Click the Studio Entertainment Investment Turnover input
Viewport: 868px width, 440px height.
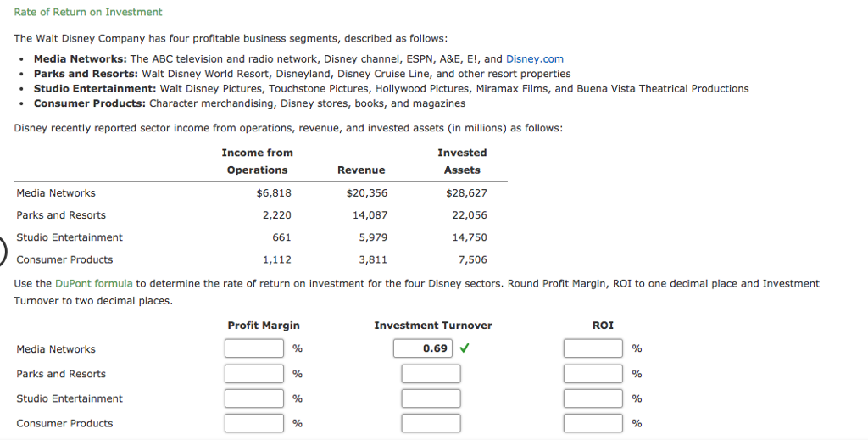point(431,398)
